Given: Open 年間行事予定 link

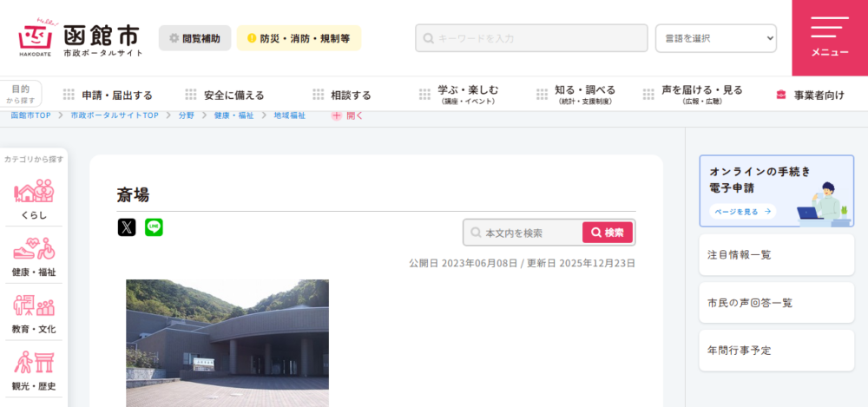Looking at the screenshot, I should [777, 351].
